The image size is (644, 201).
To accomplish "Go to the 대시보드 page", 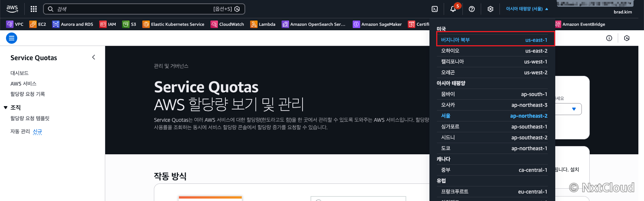I will pyautogui.click(x=19, y=73).
